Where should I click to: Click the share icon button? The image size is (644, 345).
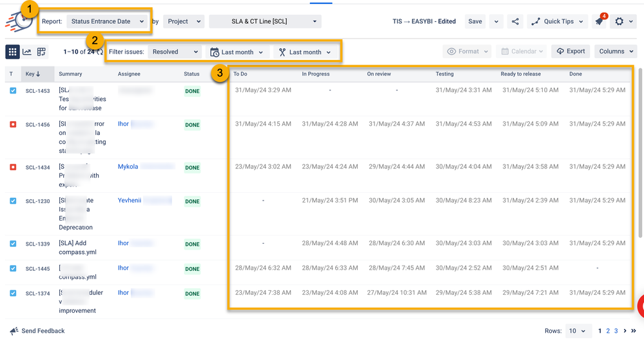[515, 21]
